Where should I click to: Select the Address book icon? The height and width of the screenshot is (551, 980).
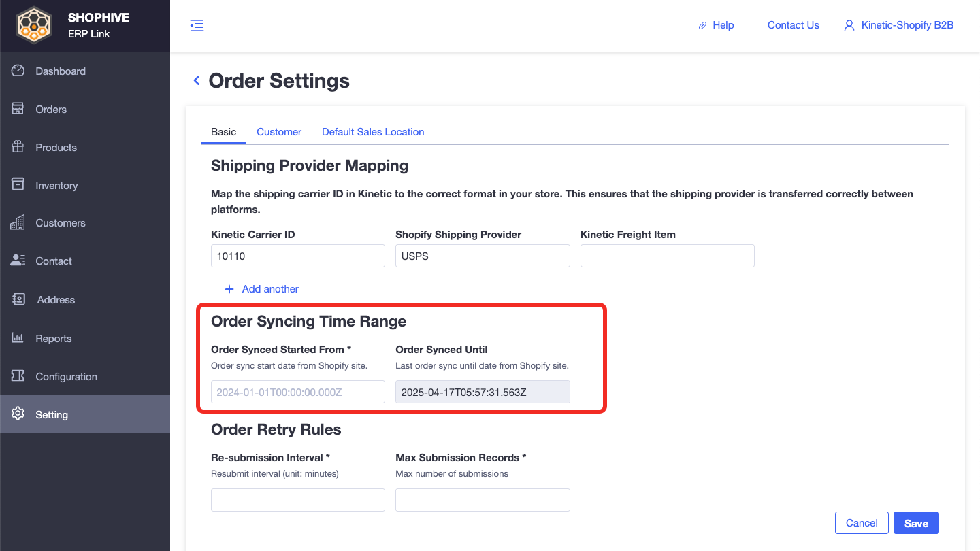[18, 299]
